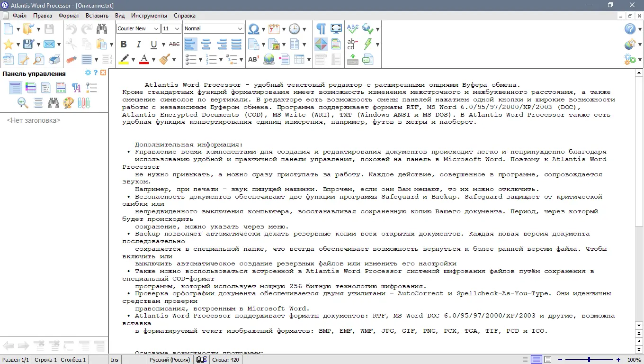This screenshot has width=644, height=364.
Task: Select the magnifier search icon in Control Panel
Action: pos(22,103)
